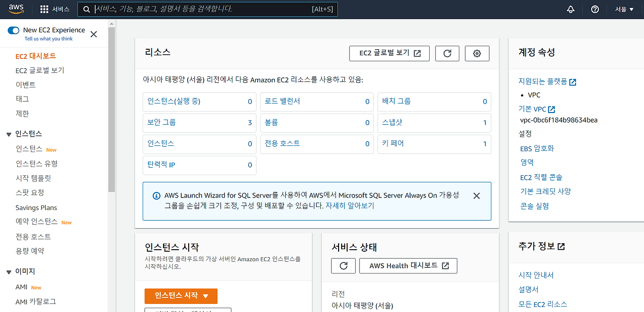Open the notifications bell icon
Image resolution: width=644 pixels, height=312 pixels.
[x=571, y=10]
